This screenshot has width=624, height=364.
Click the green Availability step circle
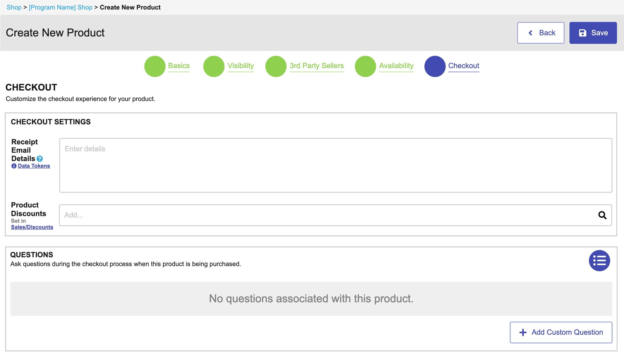point(365,66)
